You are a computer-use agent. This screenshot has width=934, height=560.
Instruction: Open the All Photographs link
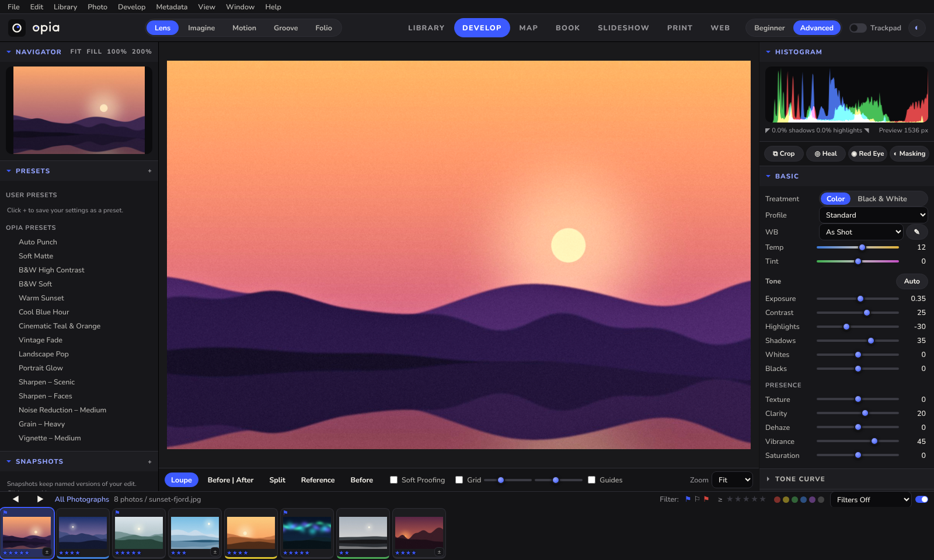coord(82,499)
